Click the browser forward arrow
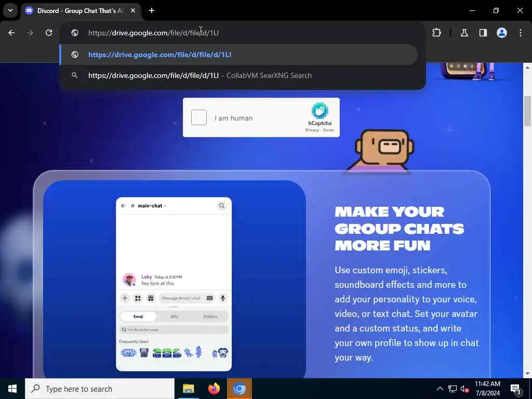 [x=30, y=33]
